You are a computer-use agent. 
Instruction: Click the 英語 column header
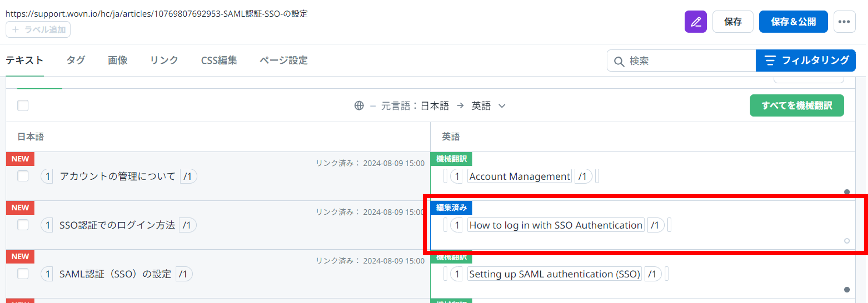450,137
